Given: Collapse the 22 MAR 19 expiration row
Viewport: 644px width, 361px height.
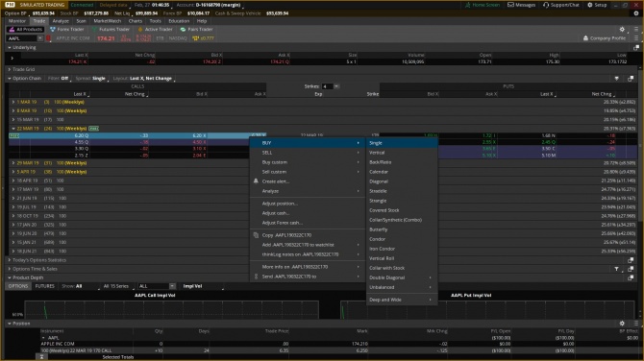Looking at the screenshot, I should (13, 129).
